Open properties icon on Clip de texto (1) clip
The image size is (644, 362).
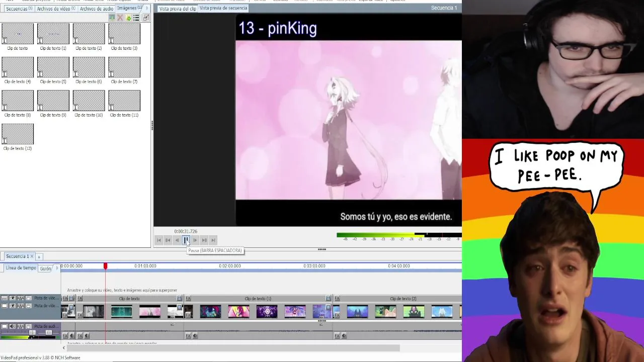point(329,298)
